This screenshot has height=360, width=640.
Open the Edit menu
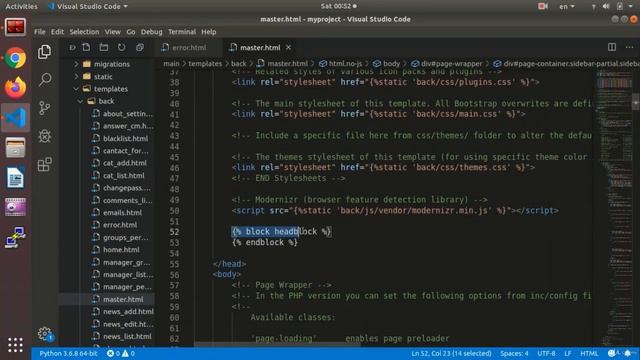(57, 31)
